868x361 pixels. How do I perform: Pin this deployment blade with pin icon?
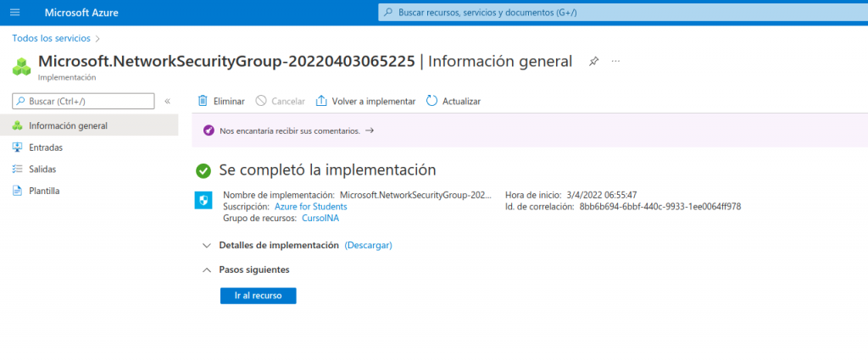[593, 61]
